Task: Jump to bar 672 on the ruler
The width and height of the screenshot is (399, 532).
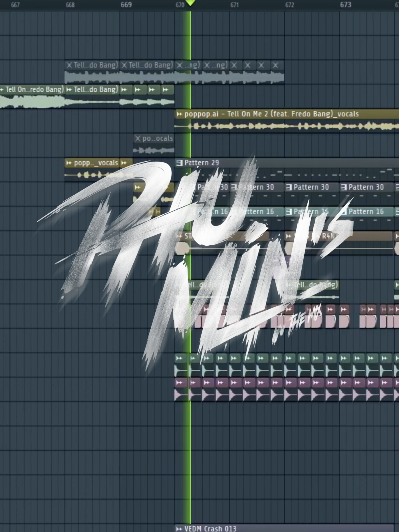Action: click(x=290, y=5)
